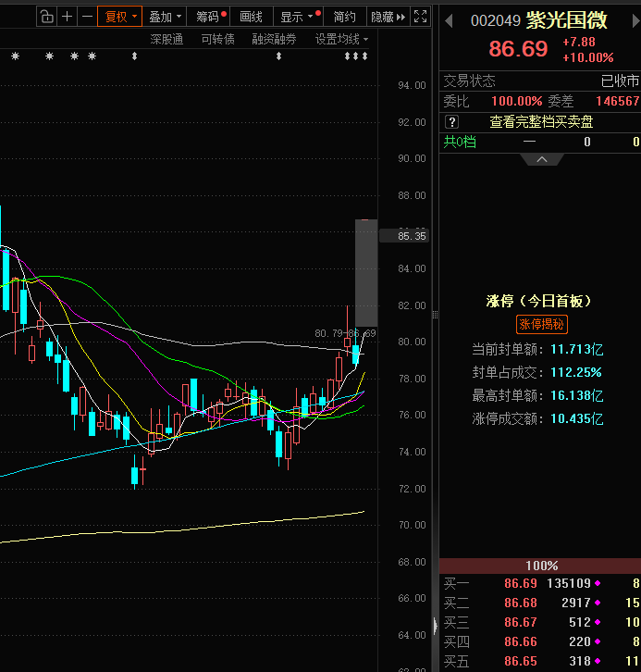The height and width of the screenshot is (672, 641).
Task: Click 买四 price 86.66
Action: [521, 641]
